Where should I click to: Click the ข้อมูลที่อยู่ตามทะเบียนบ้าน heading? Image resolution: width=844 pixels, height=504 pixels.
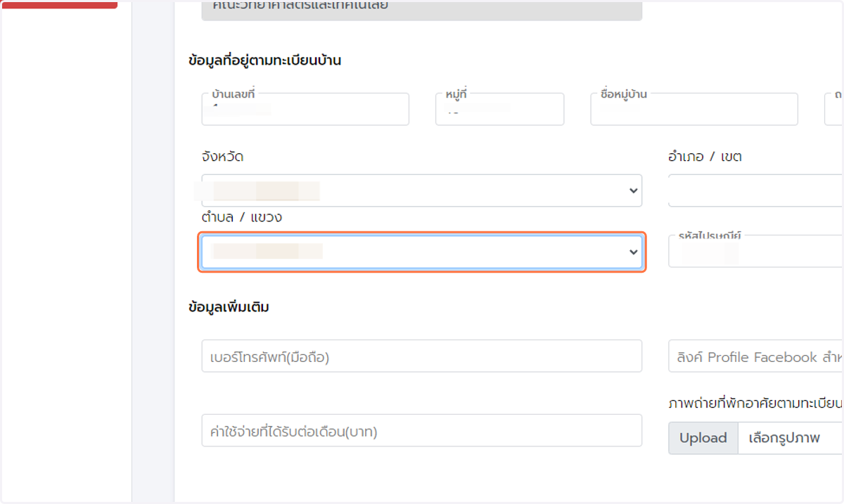(265, 60)
